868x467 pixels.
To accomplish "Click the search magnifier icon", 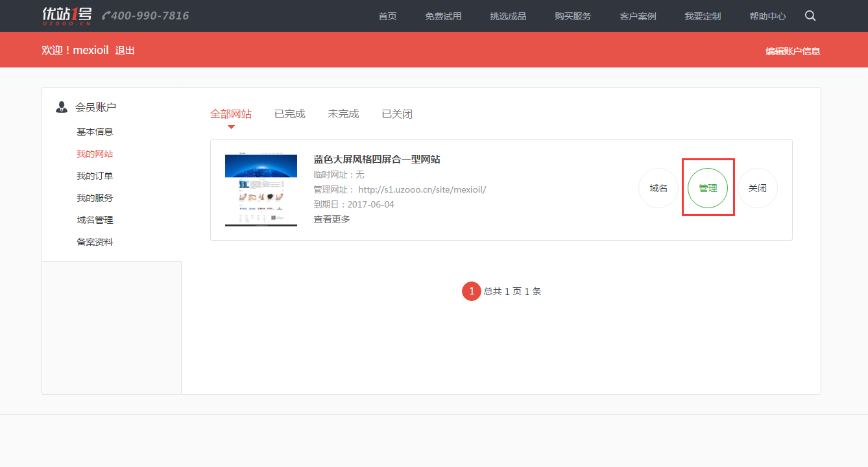I will pyautogui.click(x=810, y=16).
